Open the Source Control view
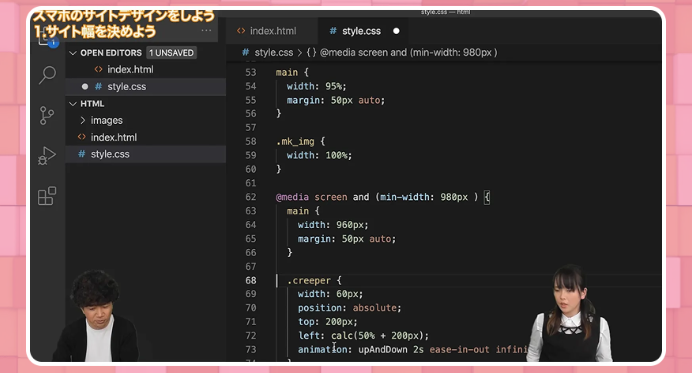 pyautogui.click(x=47, y=115)
